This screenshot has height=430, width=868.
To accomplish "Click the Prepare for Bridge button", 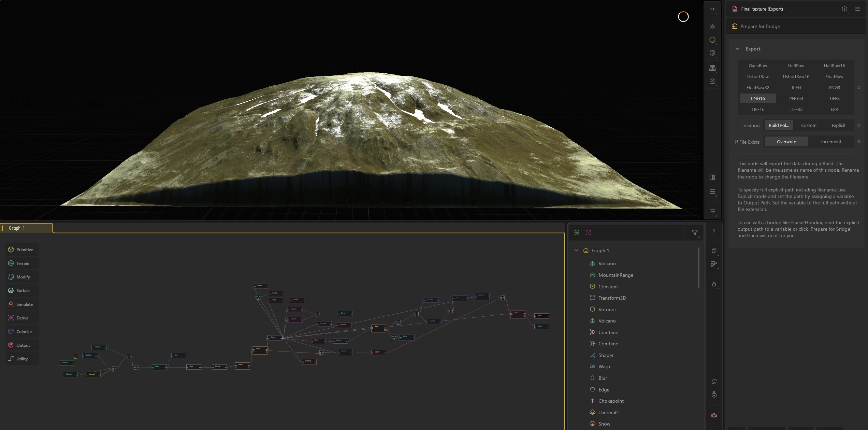I will click(760, 27).
